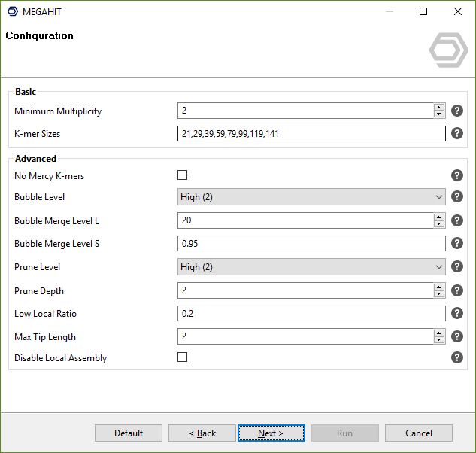
Task: Open help for Bubble Merge Level S
Action: tap(457, 243)
